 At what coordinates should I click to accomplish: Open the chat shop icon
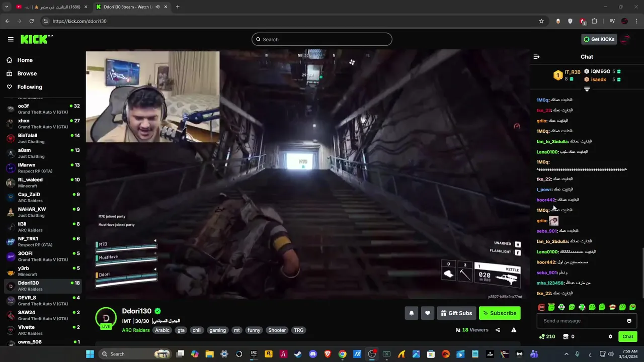pos(566,337)
